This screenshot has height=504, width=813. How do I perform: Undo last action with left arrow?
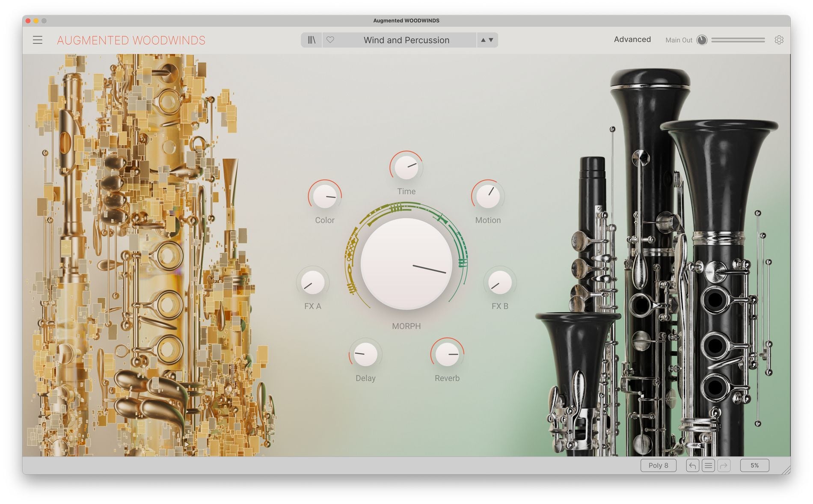(x=692, y=465)
